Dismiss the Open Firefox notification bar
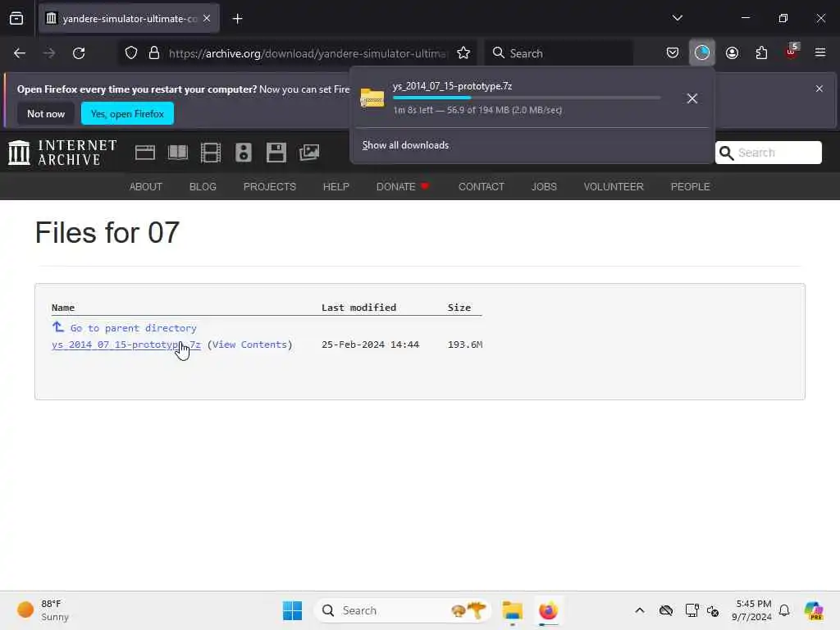This screenshot has height=630, width=840. click(x=819, y=89)
